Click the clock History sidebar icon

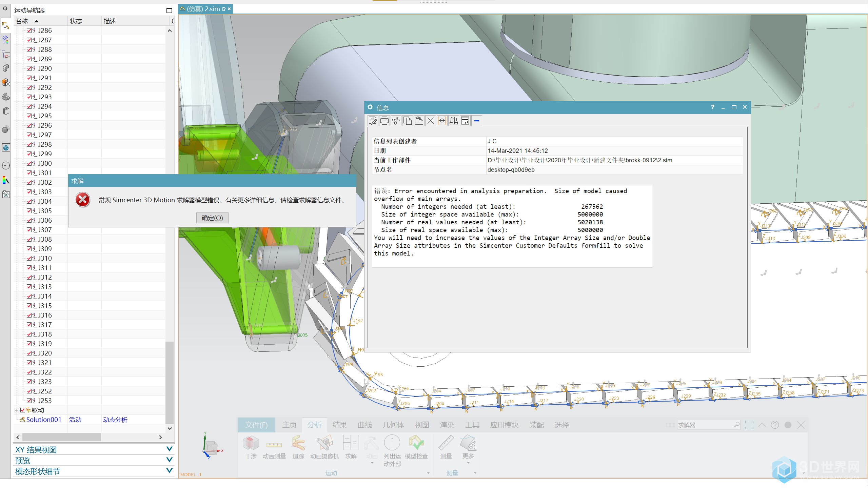pyautogui.click(x=6, y=165)
